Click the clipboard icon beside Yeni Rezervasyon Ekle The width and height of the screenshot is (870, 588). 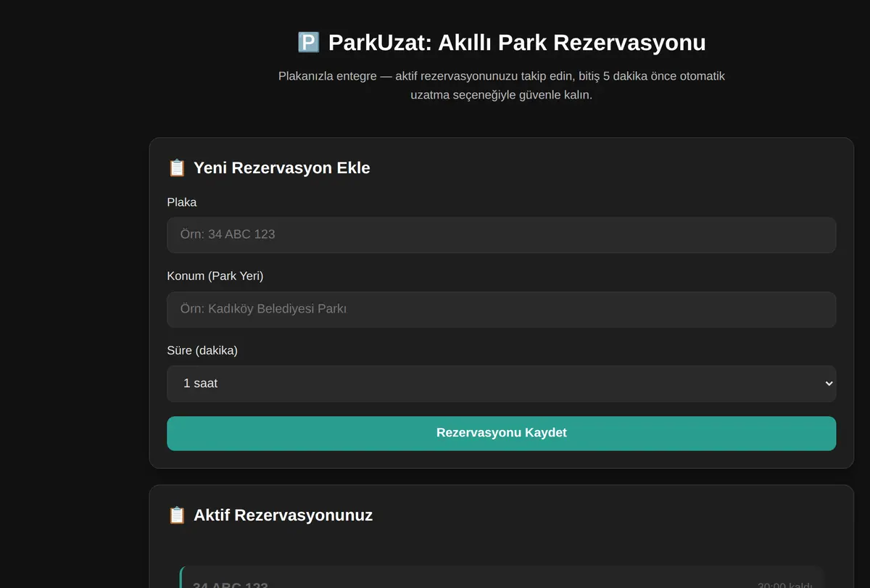(x=177, y=168)
